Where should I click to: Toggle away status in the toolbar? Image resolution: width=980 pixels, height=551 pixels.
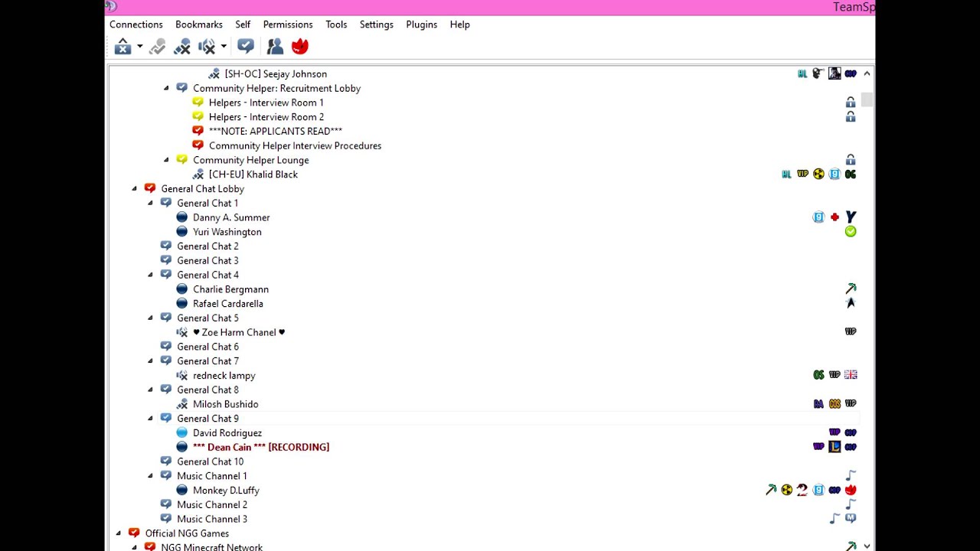click(x=157, y=47)
